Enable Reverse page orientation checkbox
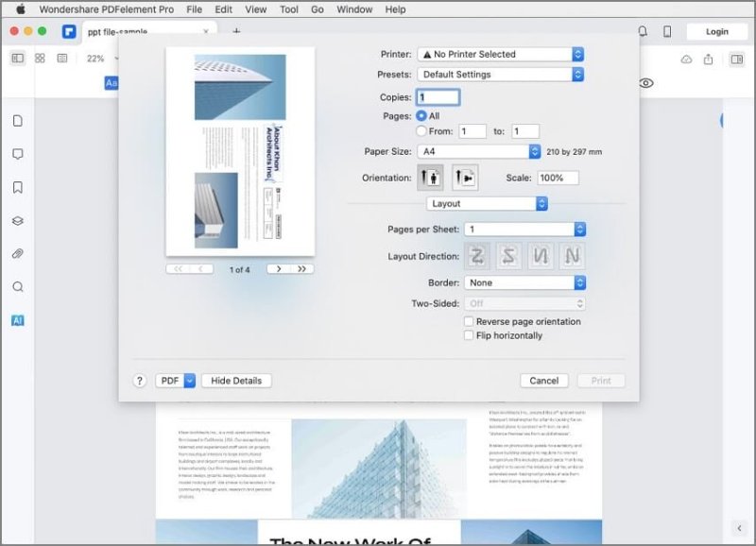756x546 pixels. tap(469, 322)
